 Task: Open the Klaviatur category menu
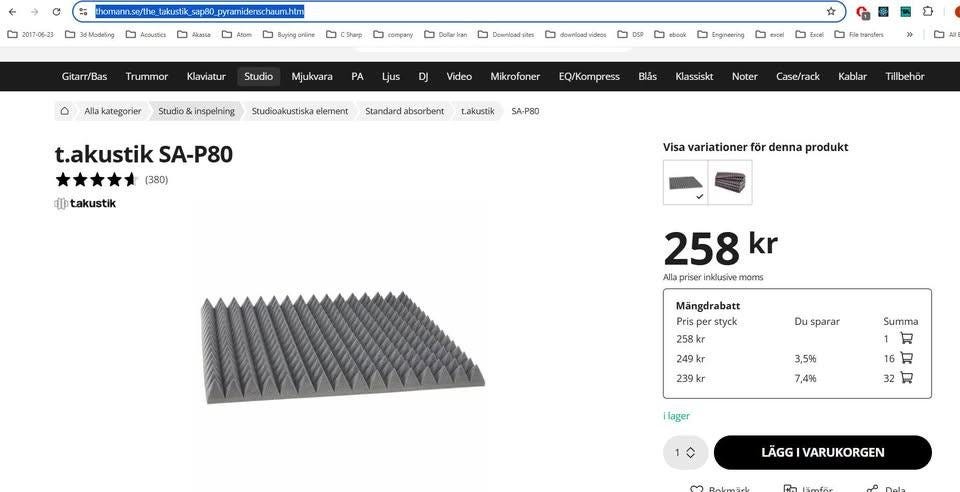click(206, 76)
